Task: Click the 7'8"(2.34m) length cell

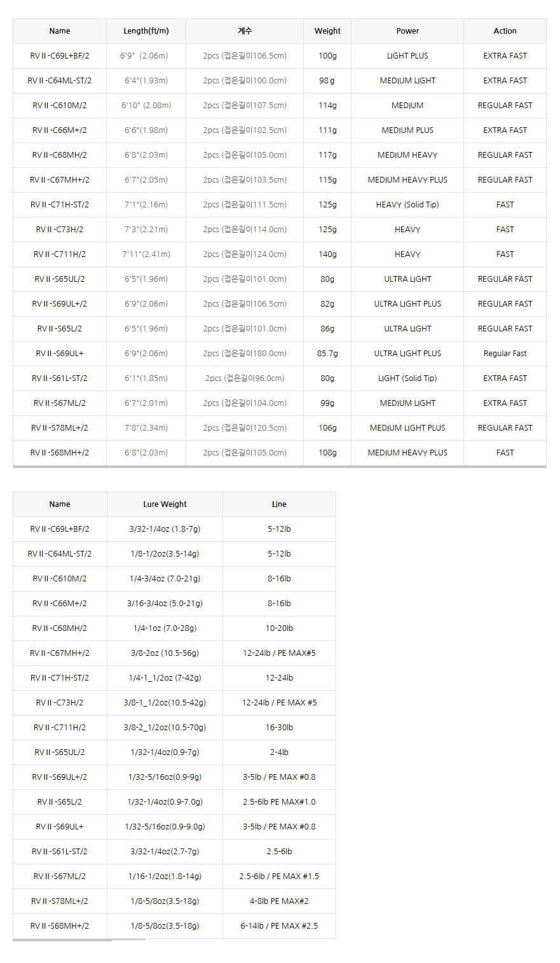Action: click(146, 428)
